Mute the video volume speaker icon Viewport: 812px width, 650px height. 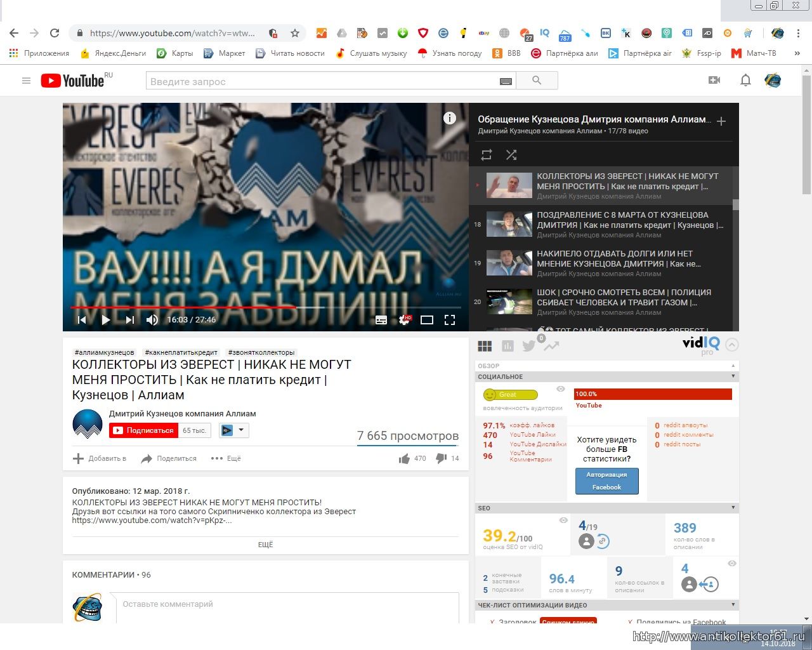click(x=152, y=320)
